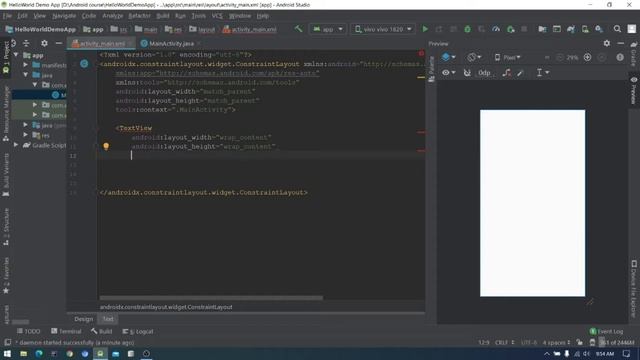Image resolution: width=640 pixels, height=360 pixels.
Task: Click the class gutter icon on line 2
Action: [x=84, y=64]
